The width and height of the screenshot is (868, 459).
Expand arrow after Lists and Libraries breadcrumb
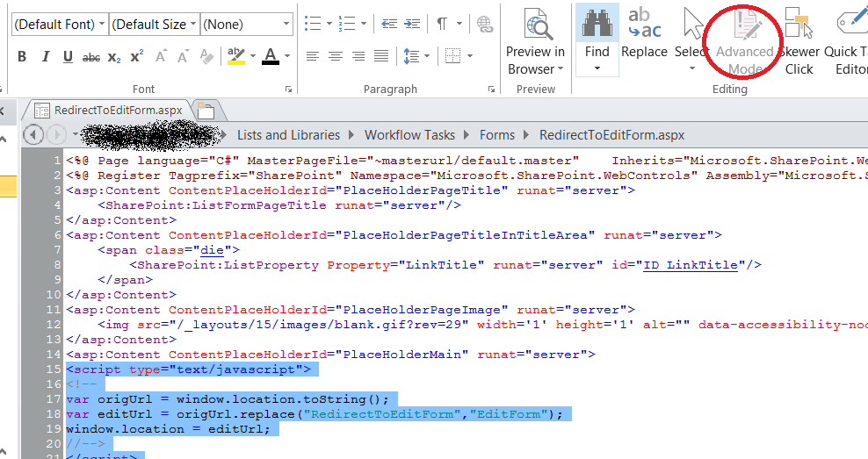click(x=351, y=135)
